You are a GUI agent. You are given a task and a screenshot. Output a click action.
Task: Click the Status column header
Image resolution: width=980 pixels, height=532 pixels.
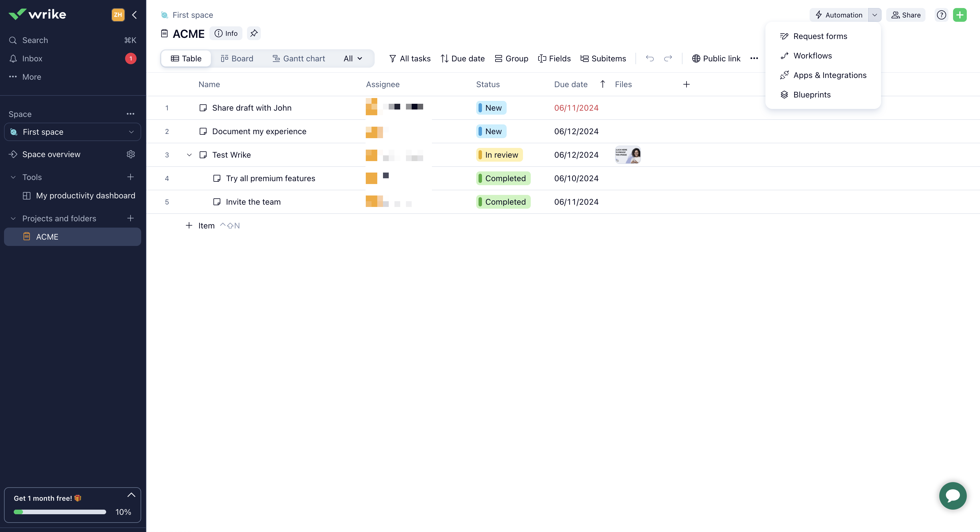[x=488, y=84]
